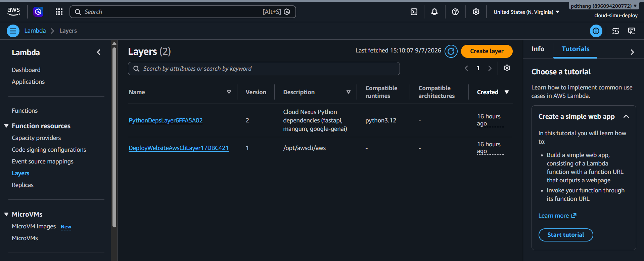Click the Amazon Q icon beside AWS logo
The width and height of the screenshot is (644, 261).
click(38, 12)
